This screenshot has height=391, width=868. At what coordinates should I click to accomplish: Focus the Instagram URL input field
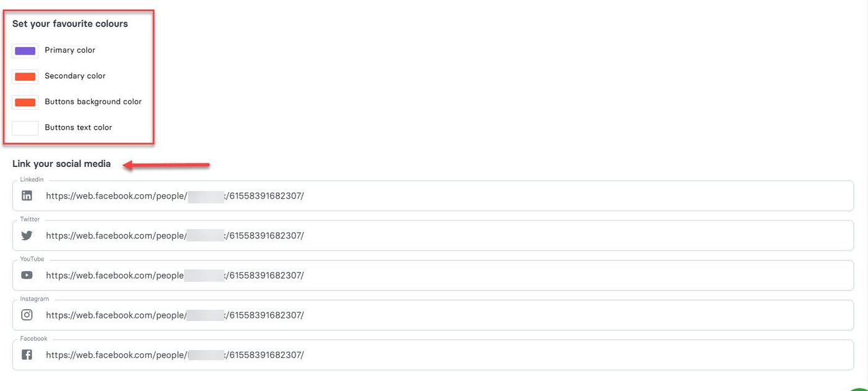[496, 315]
